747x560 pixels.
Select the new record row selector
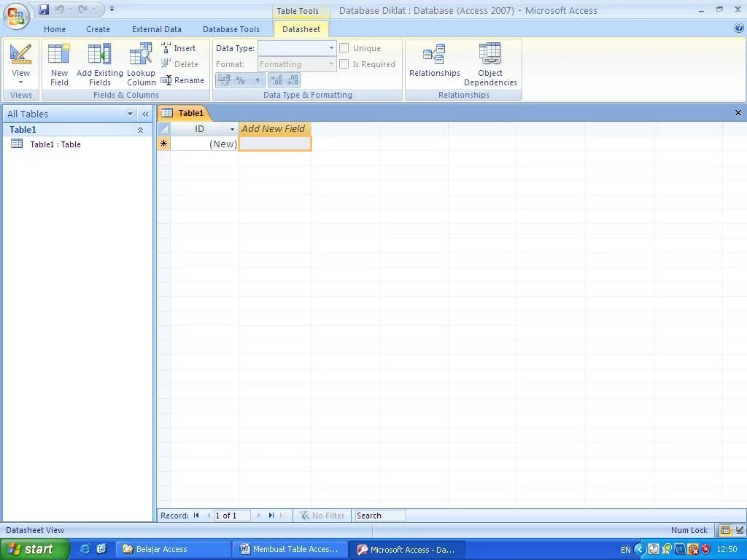[x=163, y=144]
